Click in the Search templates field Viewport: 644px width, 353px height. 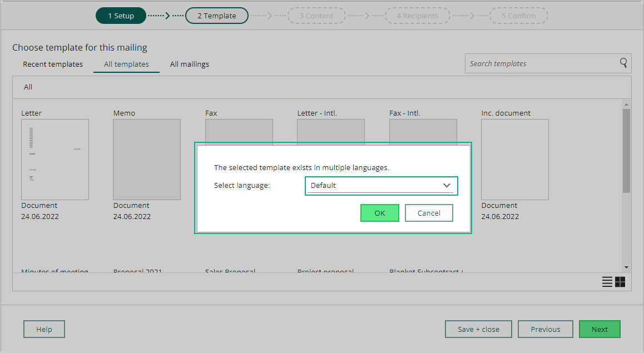tap(542, 63)
